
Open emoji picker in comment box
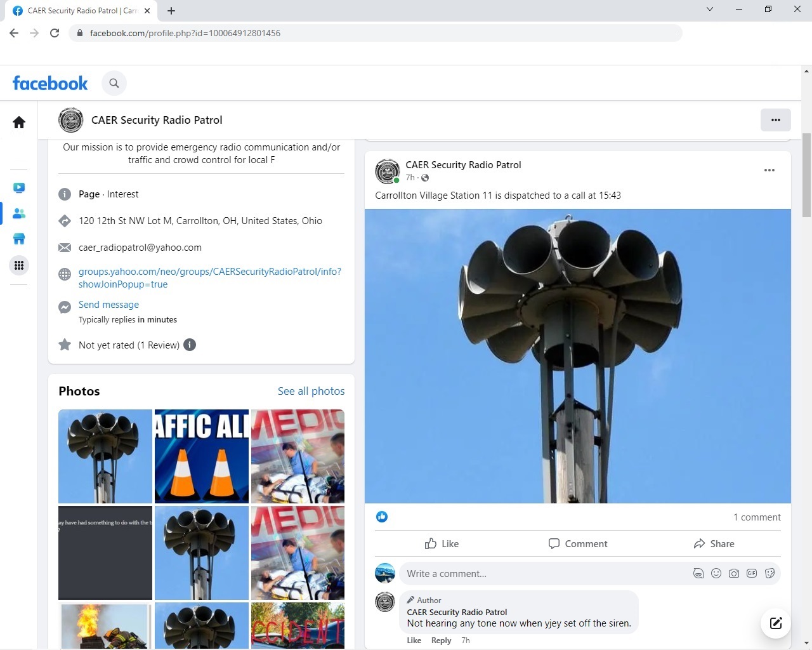[716, 574]
